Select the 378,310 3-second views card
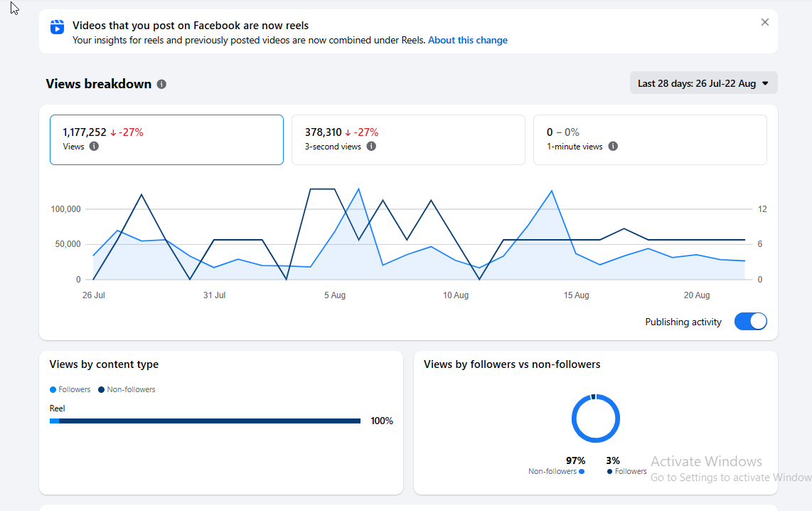 (x=408, y=140)
